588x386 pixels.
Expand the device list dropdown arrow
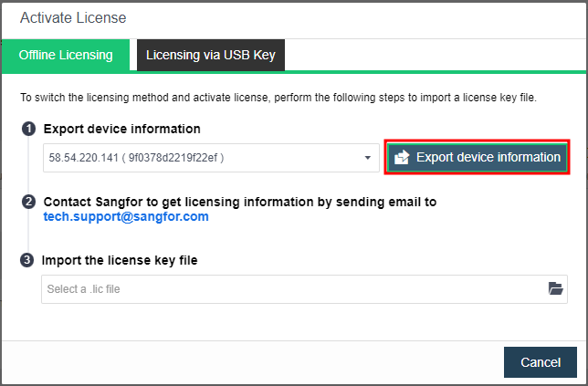[367, 158]
